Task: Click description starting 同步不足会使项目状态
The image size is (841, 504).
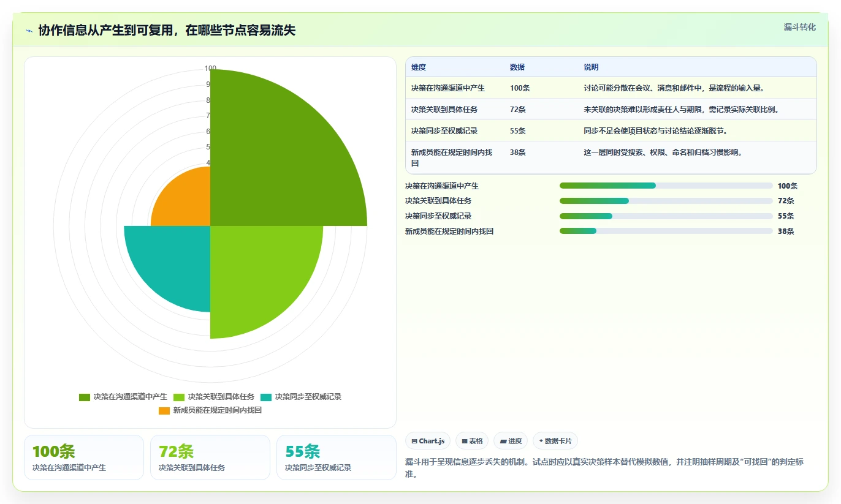Action: [655, 131]
